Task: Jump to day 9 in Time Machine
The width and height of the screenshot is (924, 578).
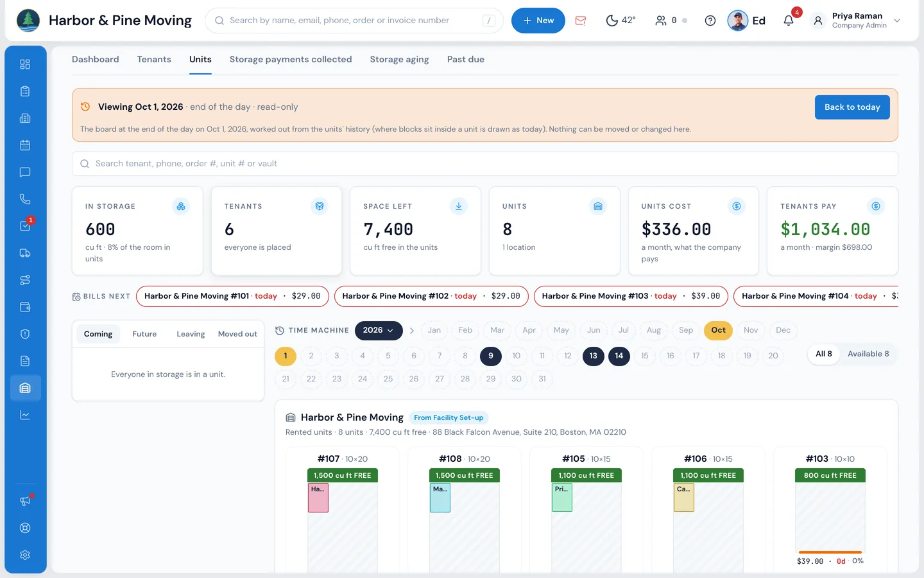Action: pyautogui.click(x=491, y=356)
